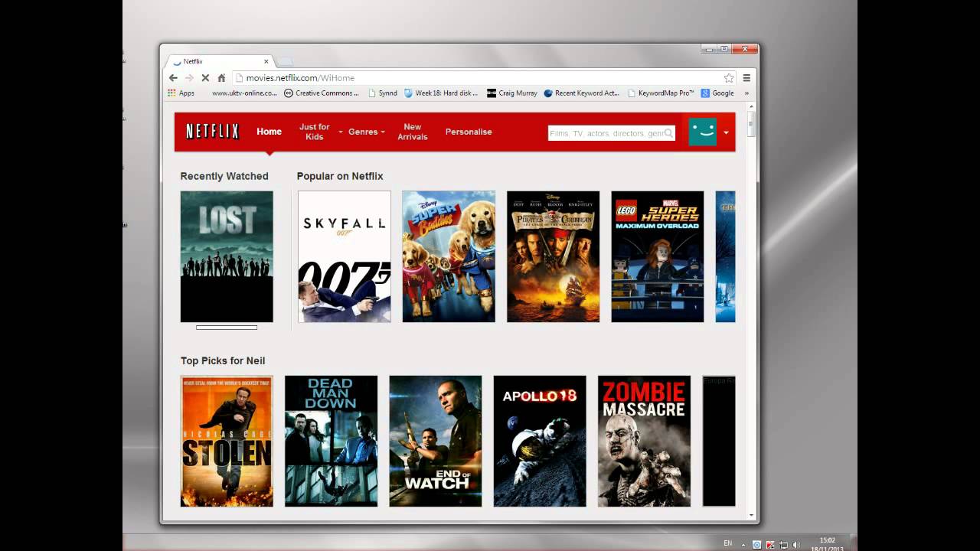The height and width of the screenshot is (551, 980).
Task: Click the 'Popular on Netflix' heading
Action: click(x=340, y=176)
